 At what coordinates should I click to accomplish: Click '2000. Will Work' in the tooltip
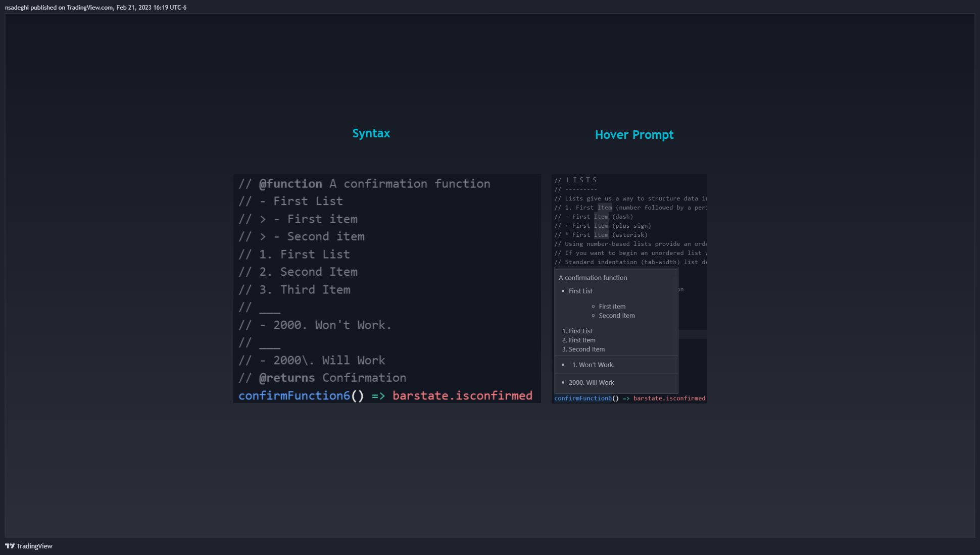coord(592,383)
